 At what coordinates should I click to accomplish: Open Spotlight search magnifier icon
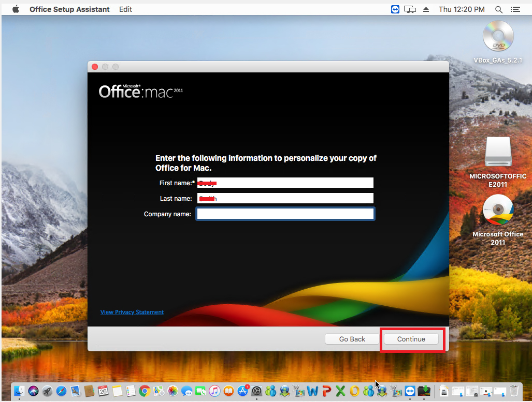click(499, 9)
